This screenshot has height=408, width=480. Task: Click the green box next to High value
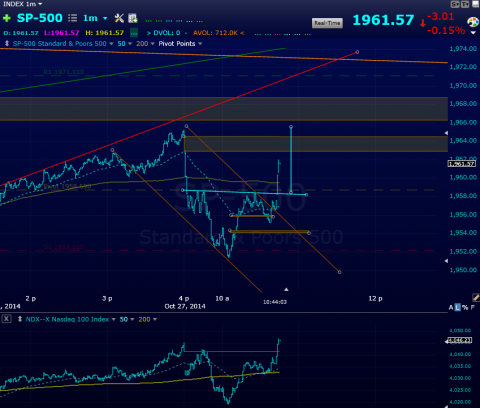pos(134,33)
